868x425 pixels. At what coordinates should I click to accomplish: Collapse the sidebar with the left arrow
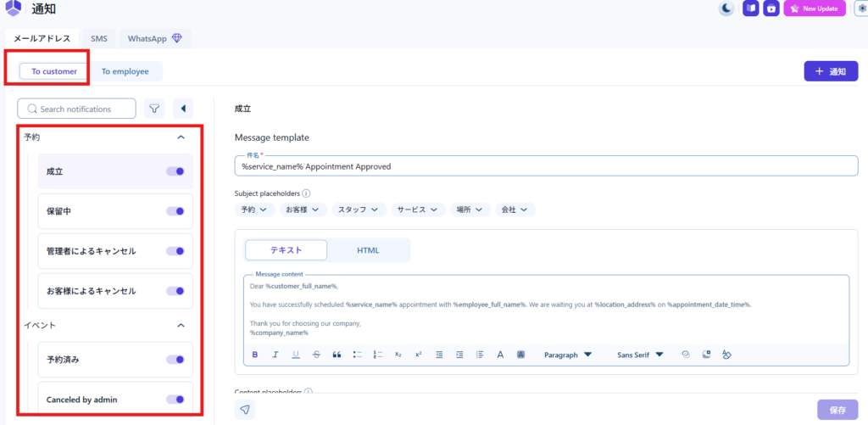(x=183, y=109)
